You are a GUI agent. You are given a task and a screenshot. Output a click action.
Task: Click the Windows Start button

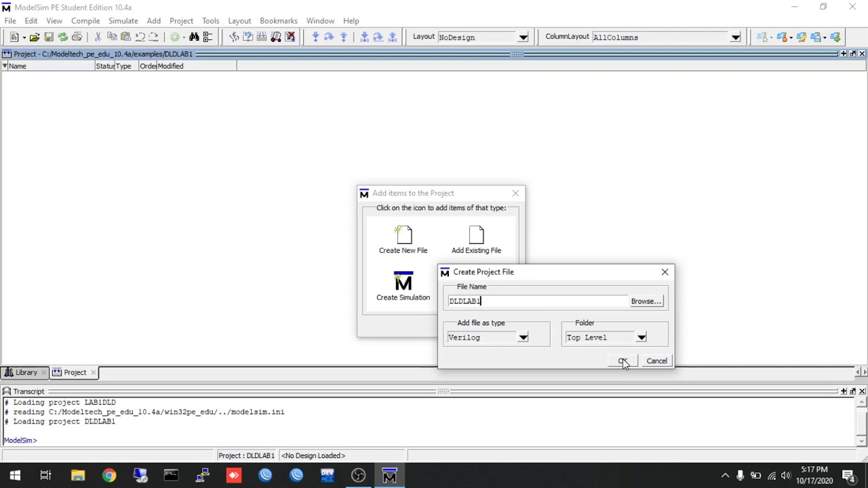(15, 476)
